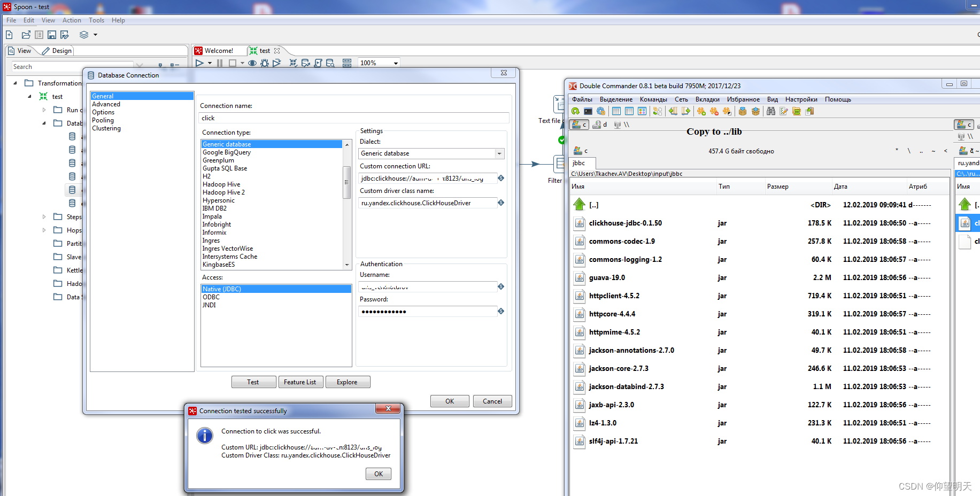Run the transformation with play icon
This screenshot has height=496, width=980.
point(199,63)
